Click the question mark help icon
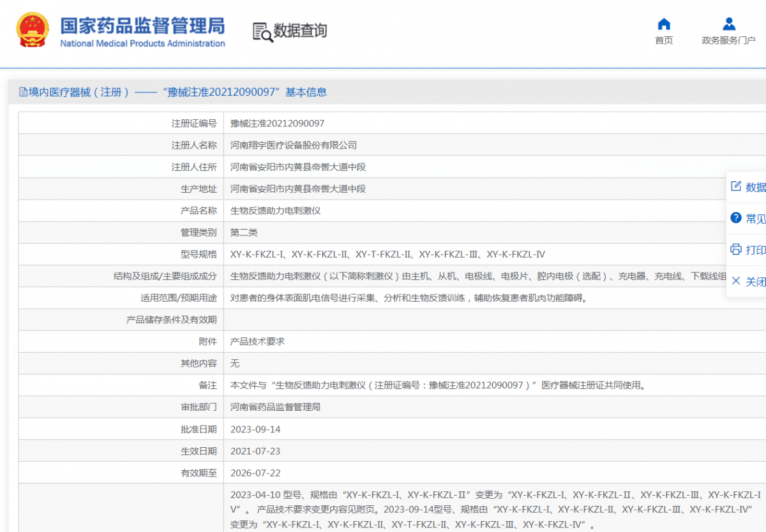The width and height of the screenshot is (766, 532). 735,218
